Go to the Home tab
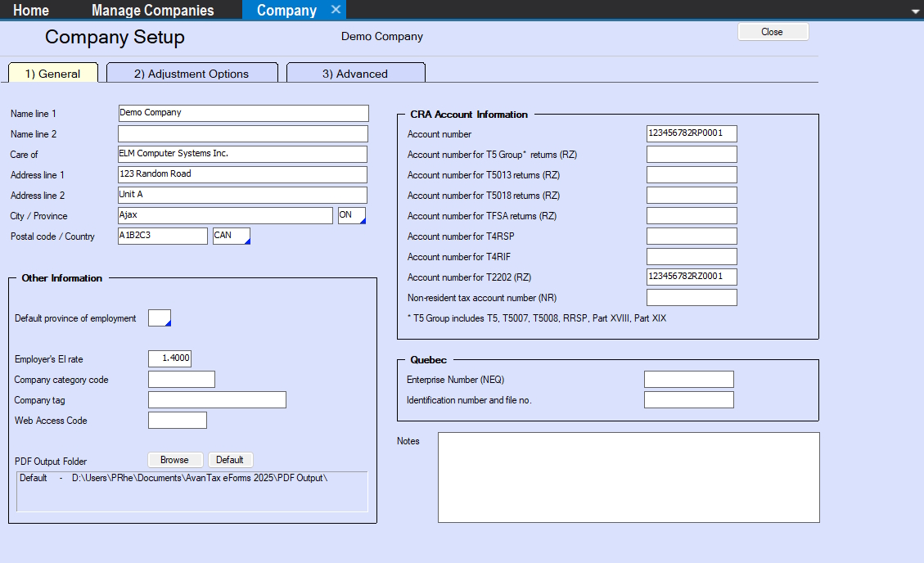Viewport: 924px width, 563px height. click(31, 10)
